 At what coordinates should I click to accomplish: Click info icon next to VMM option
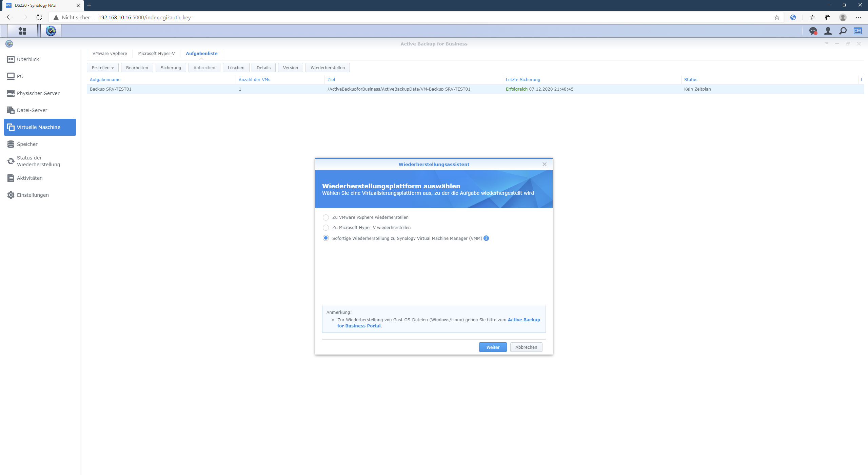pos(486,238)
